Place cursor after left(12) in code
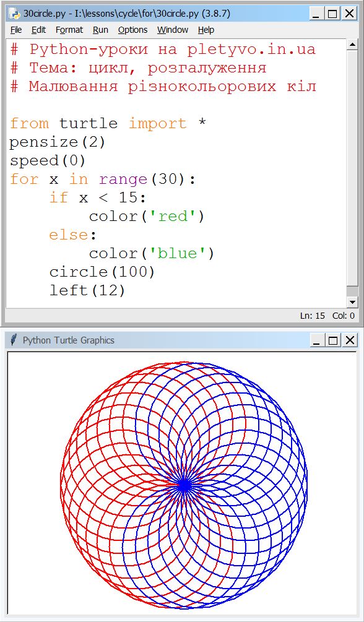Viewport: 364px width, 622px height. click(126, 291)
